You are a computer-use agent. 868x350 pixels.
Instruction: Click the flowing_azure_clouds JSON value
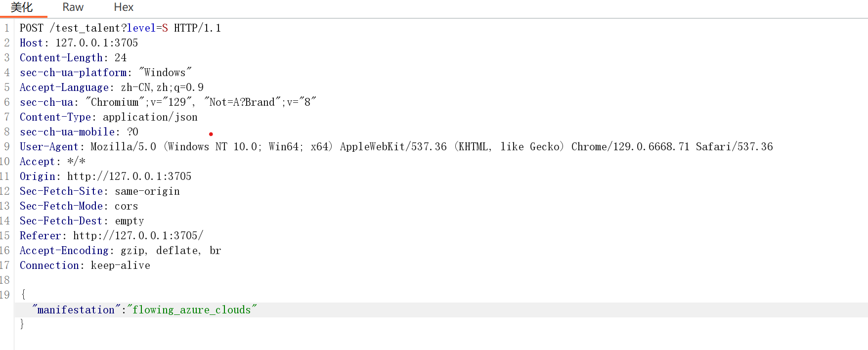click(192, 310)
